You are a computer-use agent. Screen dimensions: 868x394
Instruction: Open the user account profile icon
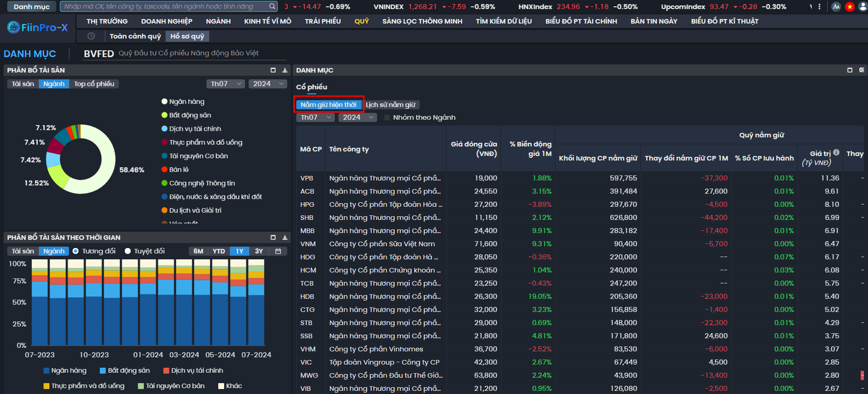pos(863,7)
